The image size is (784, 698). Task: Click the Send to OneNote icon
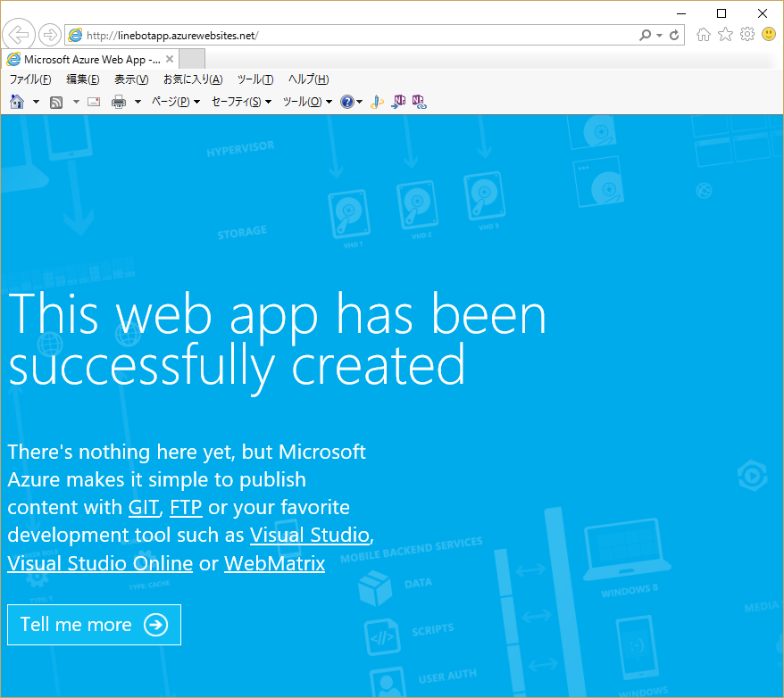(398, 102)
